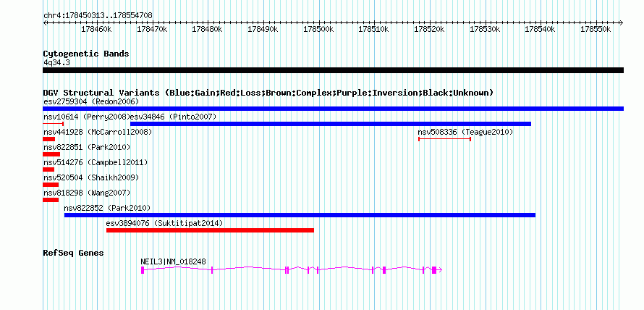Click the nsv10614 (Perry2008) thin red variant

54,124
